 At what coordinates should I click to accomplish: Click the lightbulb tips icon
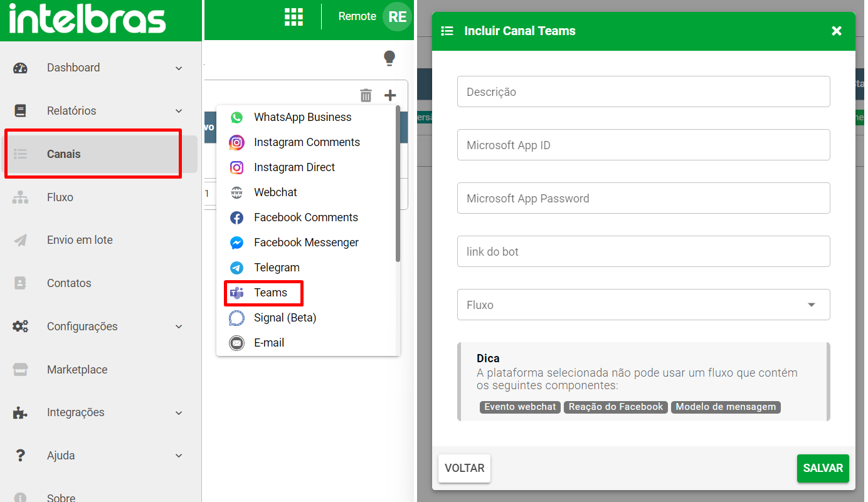[389, 58]
